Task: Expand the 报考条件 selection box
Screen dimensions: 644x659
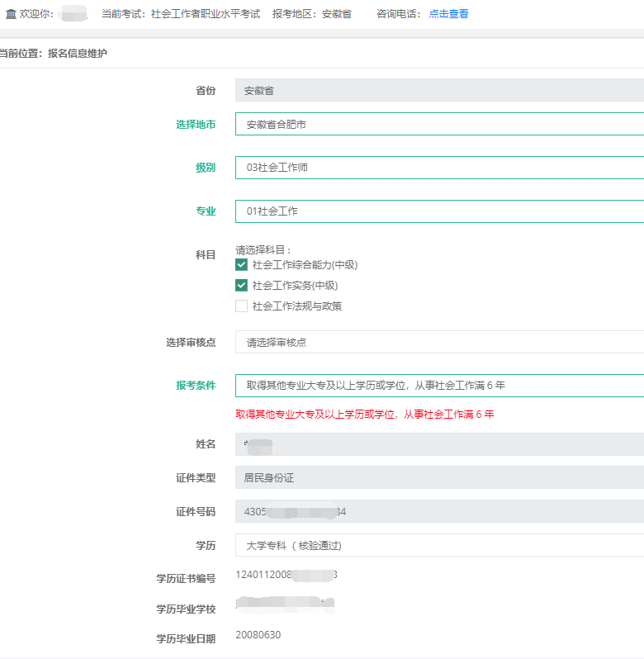Action: pos(439,386)
